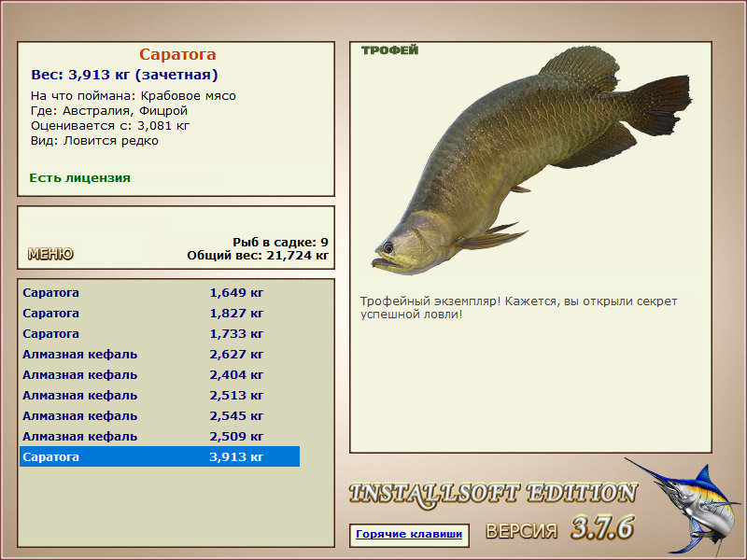Select Алмазная кефаль weighing 2,627 кг
This screenshot has width=747, height=560.
pos(160,355)
